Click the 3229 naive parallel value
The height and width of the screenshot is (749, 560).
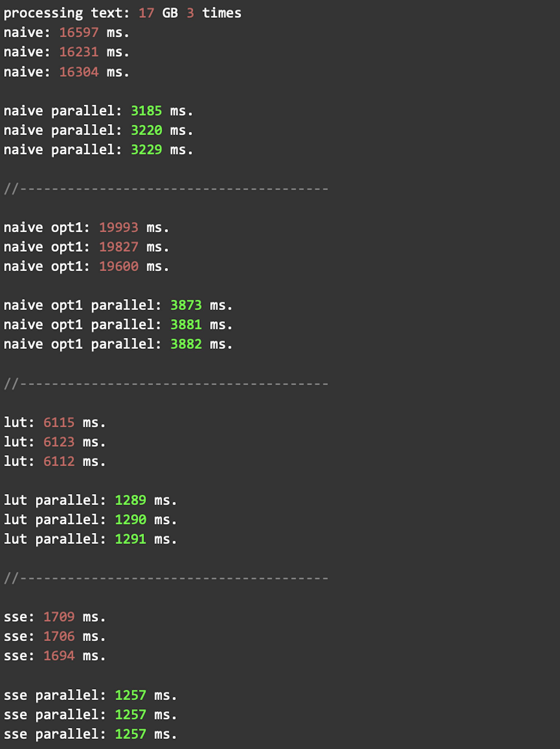pos(147,150)
